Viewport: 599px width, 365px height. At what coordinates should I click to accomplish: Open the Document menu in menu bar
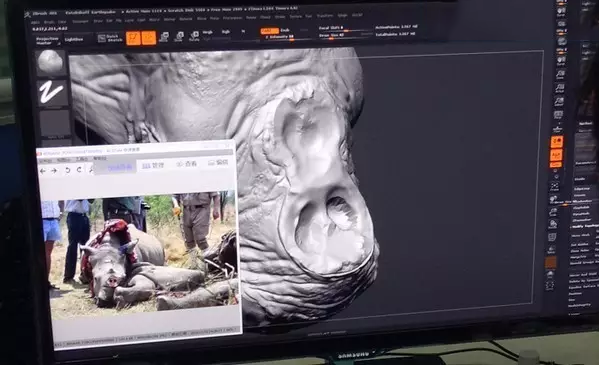pyautogui.click(x=80, y=21)
